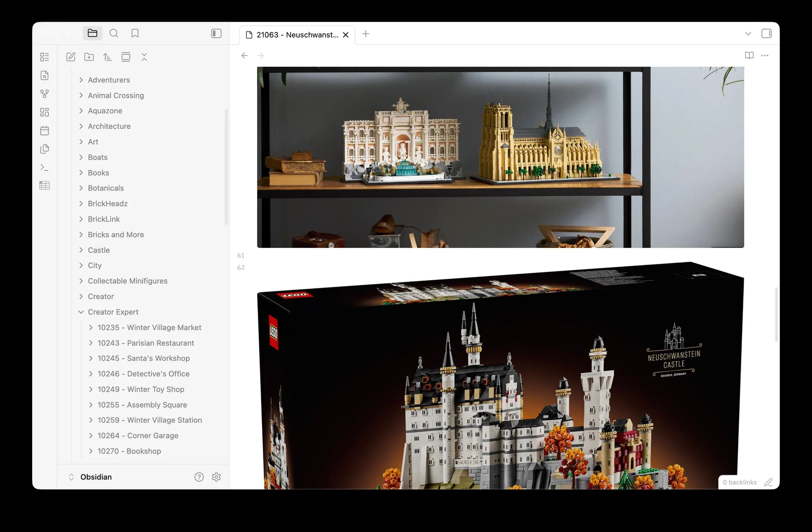
Task: Toggle the right sidebar panel
Action: (x=766, y=33)
